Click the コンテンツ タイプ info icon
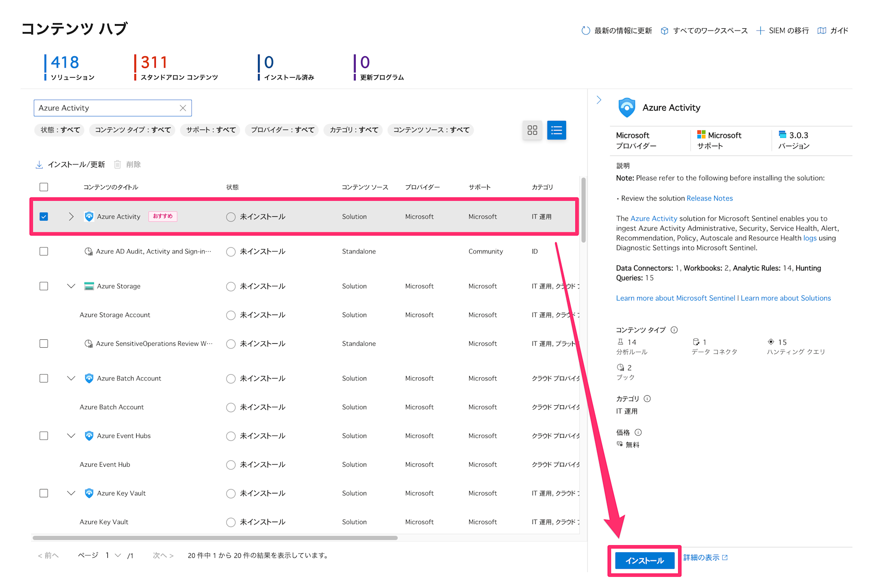873x588 pixels. click(674, 330)
